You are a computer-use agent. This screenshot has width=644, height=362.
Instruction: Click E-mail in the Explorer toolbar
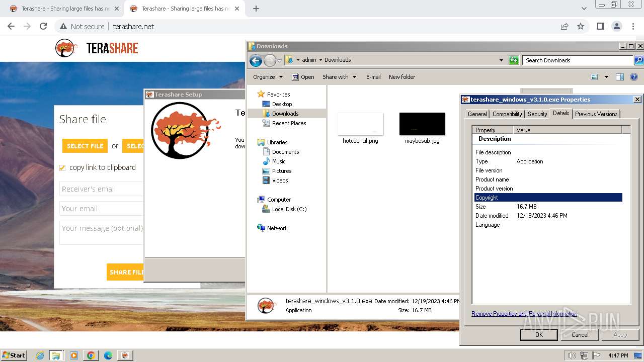pyautogui.click(x=373, y=77)
